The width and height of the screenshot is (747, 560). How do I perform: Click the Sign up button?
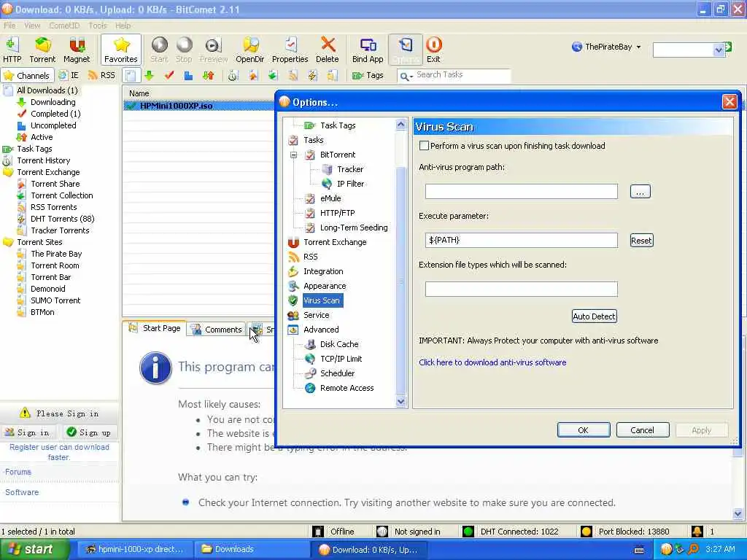tap(88, 432)
